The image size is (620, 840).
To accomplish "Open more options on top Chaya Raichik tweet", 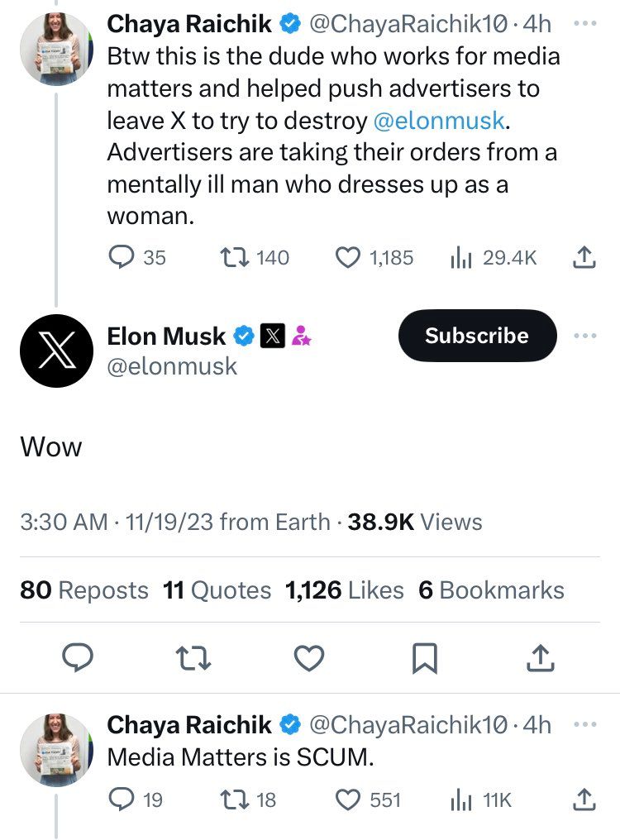I will point(584,23).
